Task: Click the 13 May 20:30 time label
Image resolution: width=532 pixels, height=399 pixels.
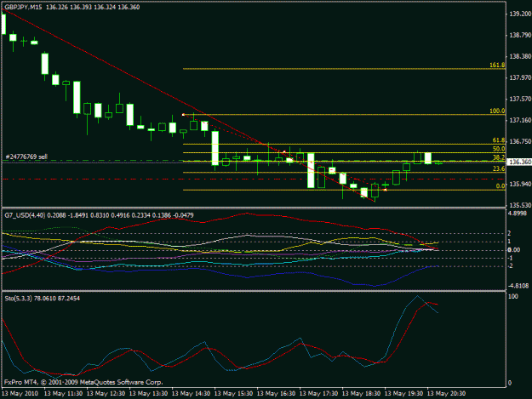Action: pos(446,393)
